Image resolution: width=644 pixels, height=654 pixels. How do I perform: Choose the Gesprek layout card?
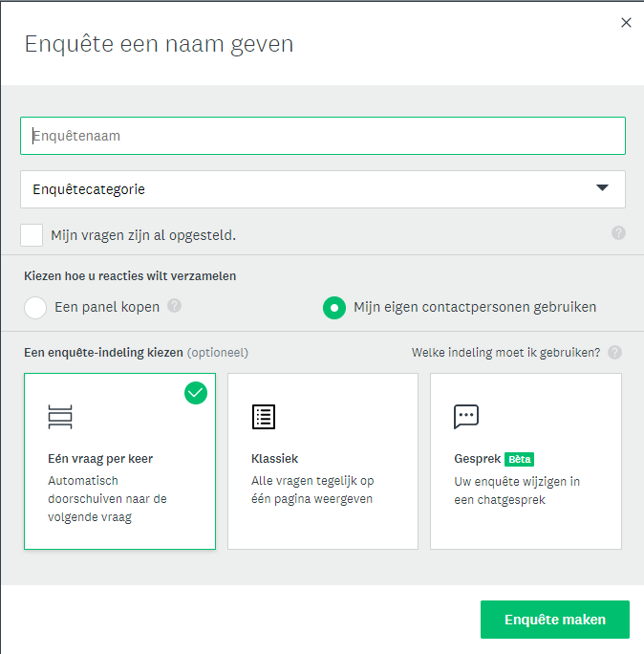pyautogui.click(x=526, y=461)
